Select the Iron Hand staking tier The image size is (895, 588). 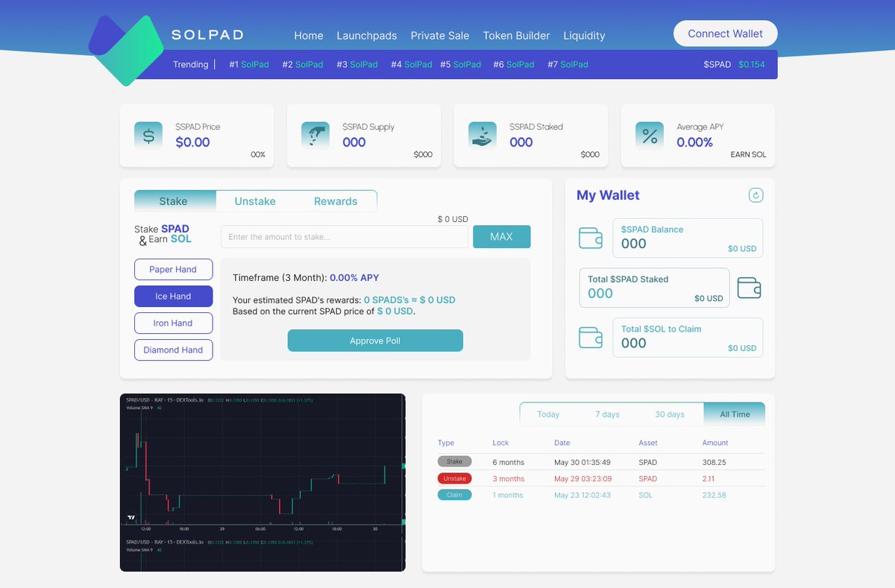(173, 323)
